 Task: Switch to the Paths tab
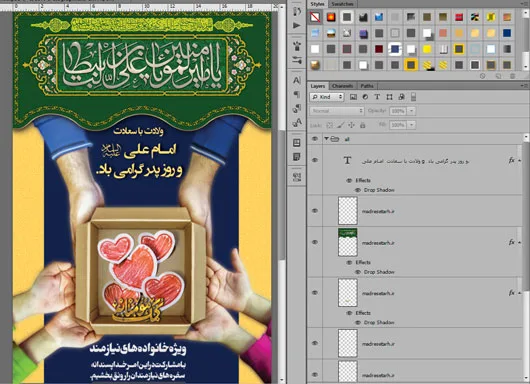367,86
